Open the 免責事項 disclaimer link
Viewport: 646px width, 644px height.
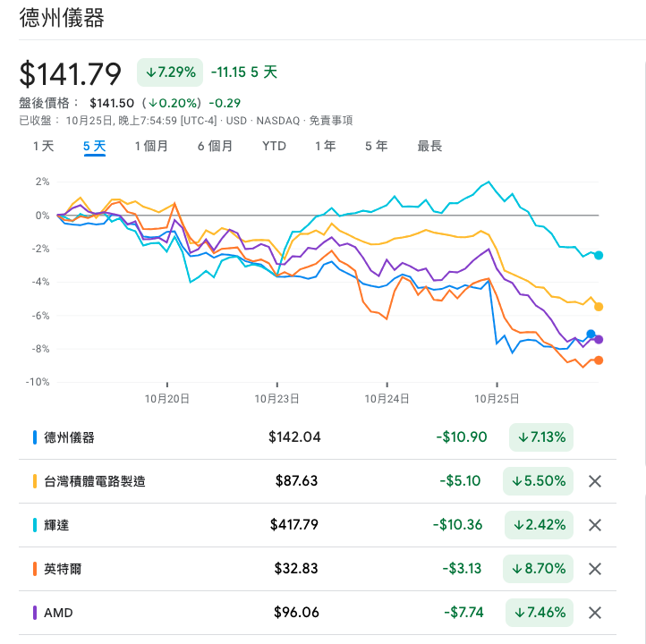331,121
